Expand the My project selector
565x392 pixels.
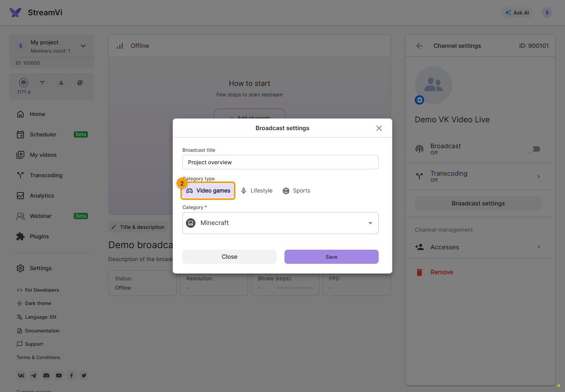point(52,46)
